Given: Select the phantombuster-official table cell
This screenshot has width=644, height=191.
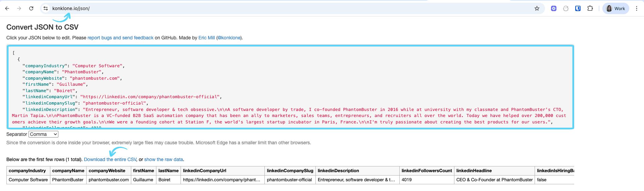Looking at the screenshot, I should point(290,180).
